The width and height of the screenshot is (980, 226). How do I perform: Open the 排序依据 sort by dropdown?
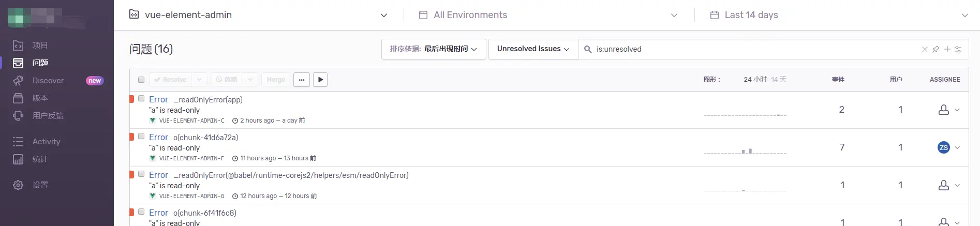tap(434, 49)
